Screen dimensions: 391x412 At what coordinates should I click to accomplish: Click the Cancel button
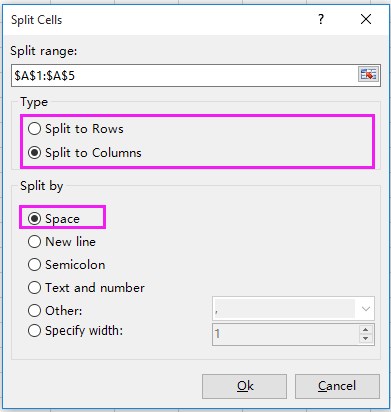pyautogui.click(x=337, y=386)
